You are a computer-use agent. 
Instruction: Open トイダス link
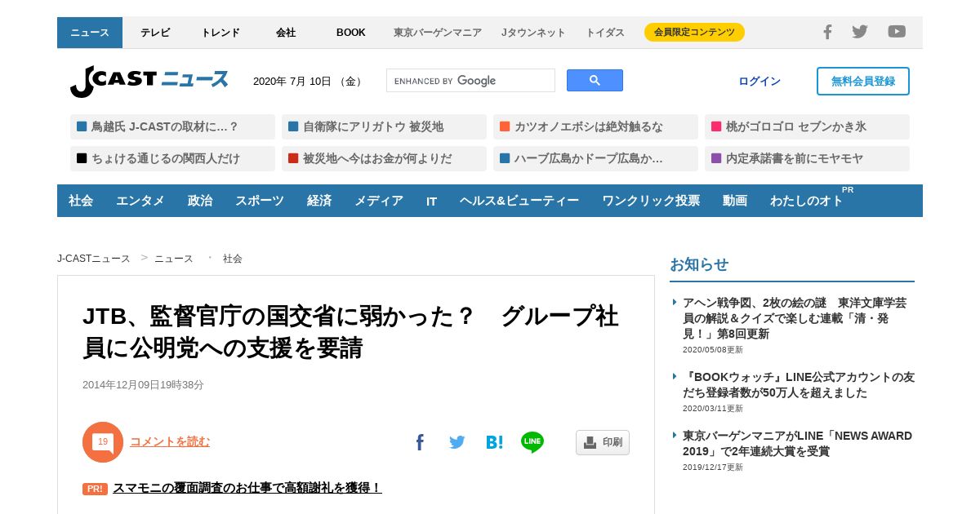pos(605,33)
